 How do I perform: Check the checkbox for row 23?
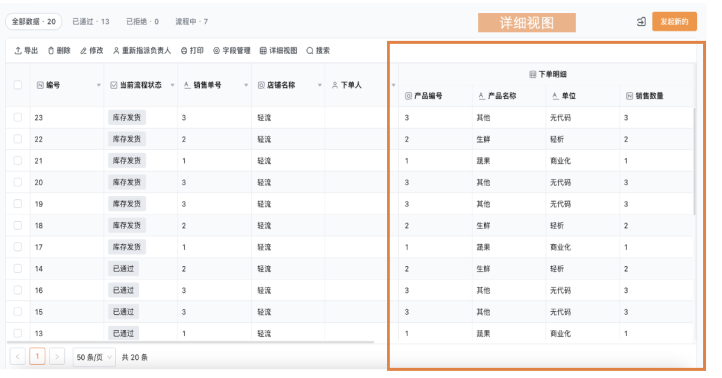[17, 117]
